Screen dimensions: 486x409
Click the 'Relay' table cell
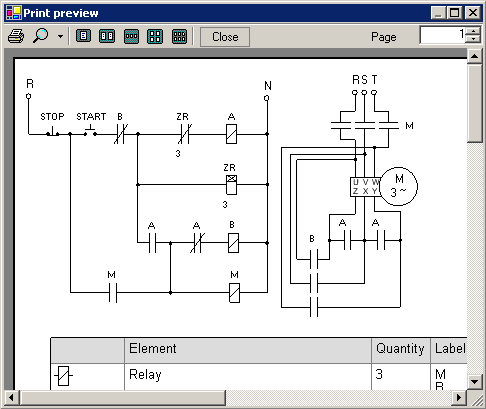(248, 376)
